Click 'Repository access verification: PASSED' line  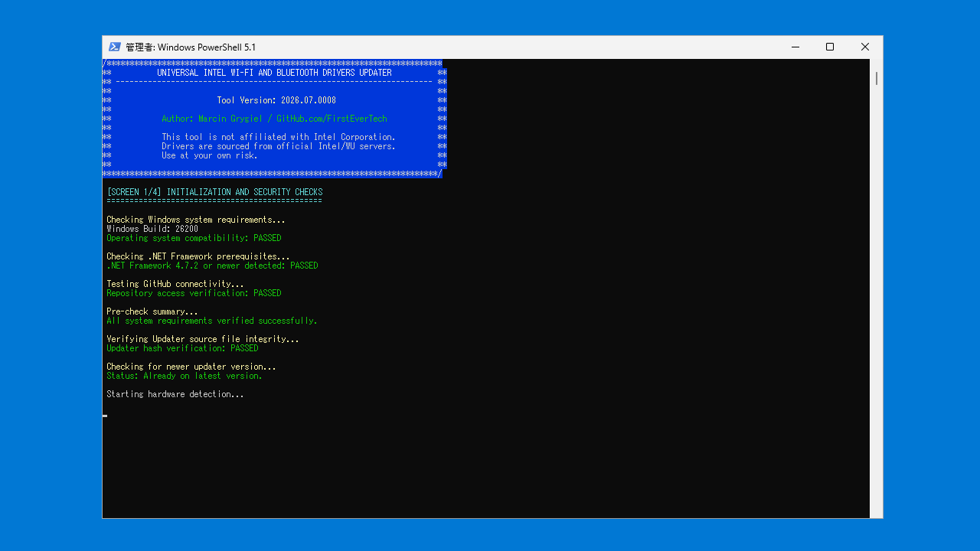pos(194,293)
